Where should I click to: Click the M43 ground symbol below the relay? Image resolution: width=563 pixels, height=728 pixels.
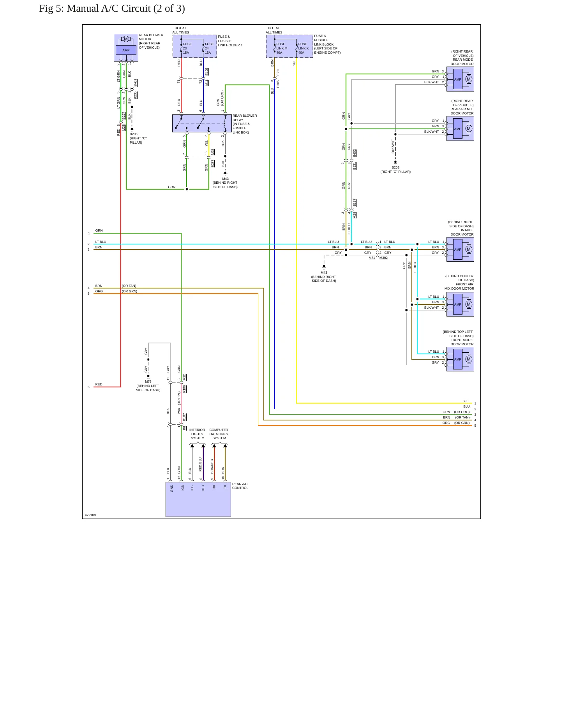225,174
